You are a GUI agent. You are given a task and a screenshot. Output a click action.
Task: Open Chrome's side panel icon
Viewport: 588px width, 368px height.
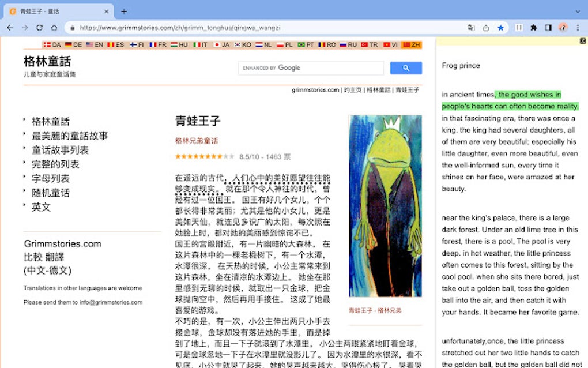548,28
